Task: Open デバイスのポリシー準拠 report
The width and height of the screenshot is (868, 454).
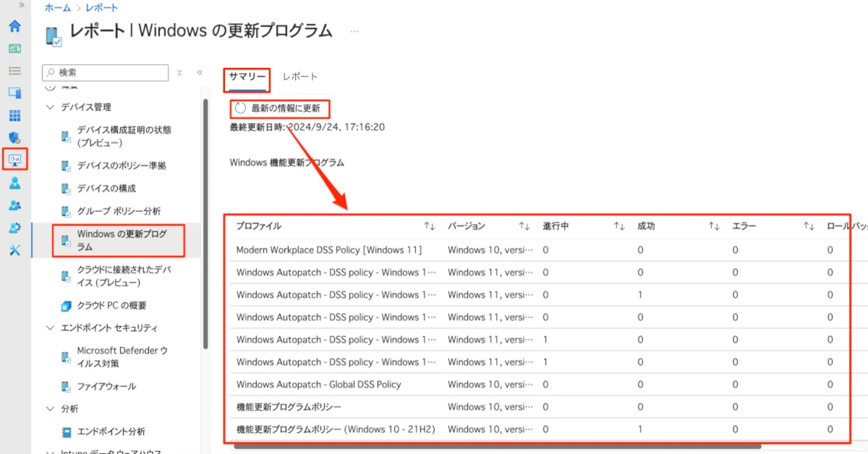Action: (x=122, y=166)
